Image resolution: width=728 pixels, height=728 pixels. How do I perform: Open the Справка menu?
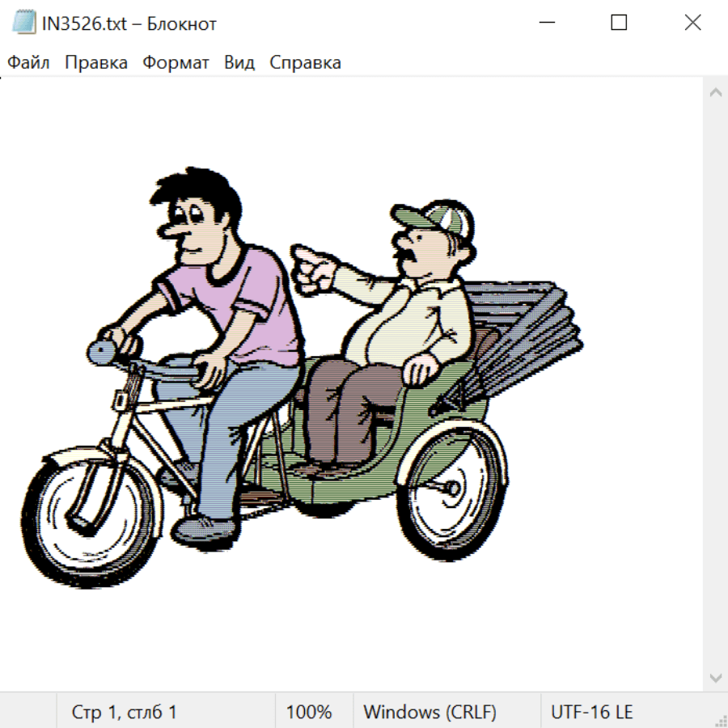(305, 63)
